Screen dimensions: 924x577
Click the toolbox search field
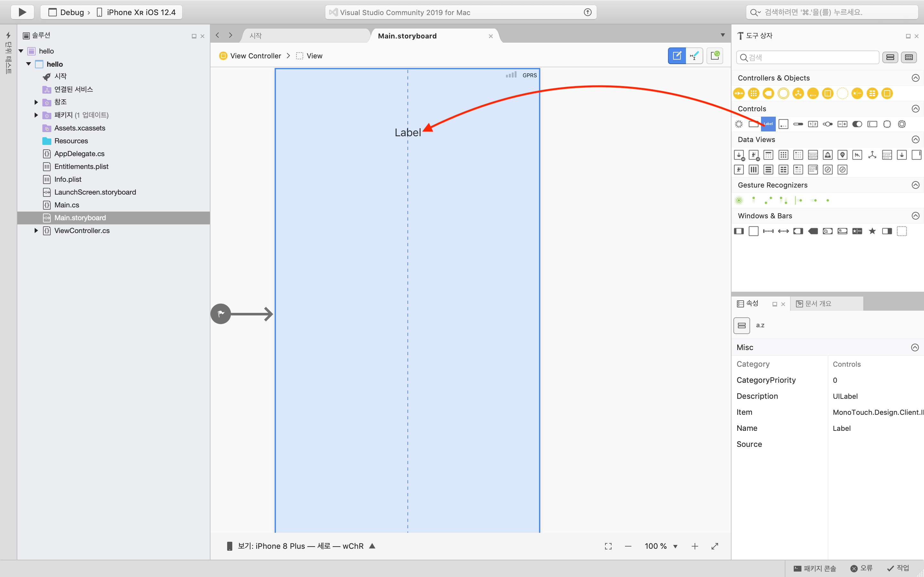click(808, 57)
